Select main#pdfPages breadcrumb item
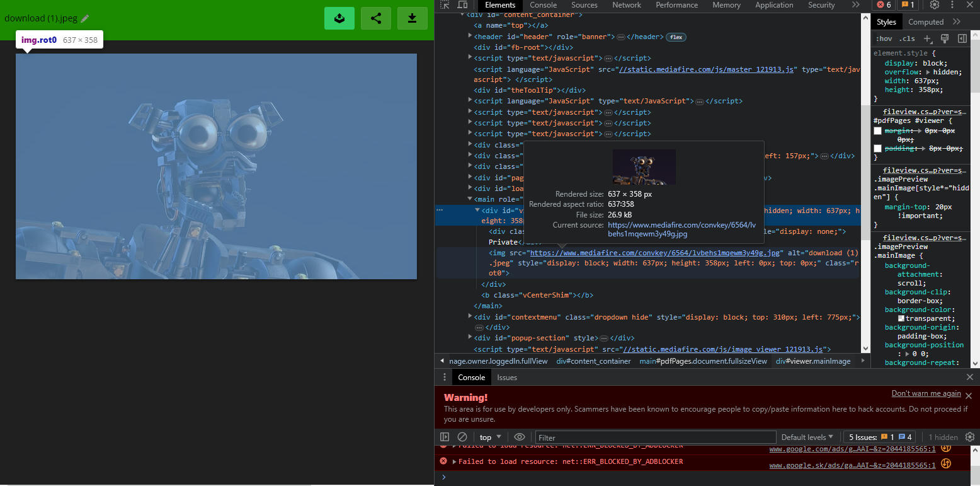Viewport: 980px width, 486px height. pos(704,361)
